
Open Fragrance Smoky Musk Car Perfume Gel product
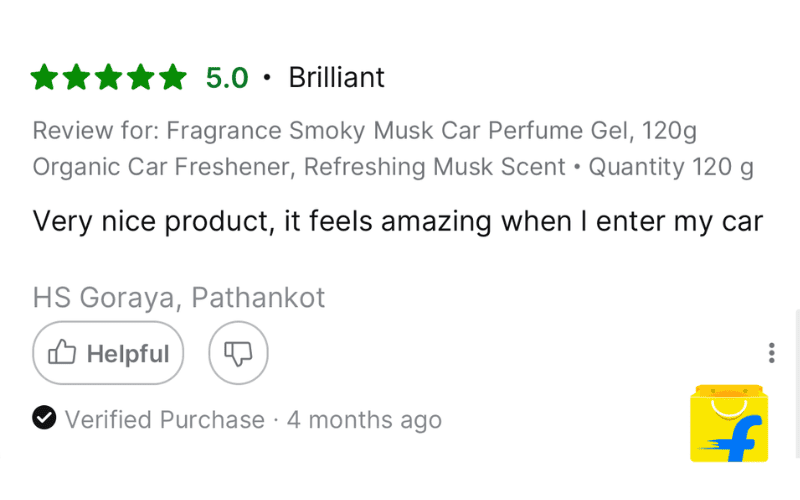click(x=431, y=131)
